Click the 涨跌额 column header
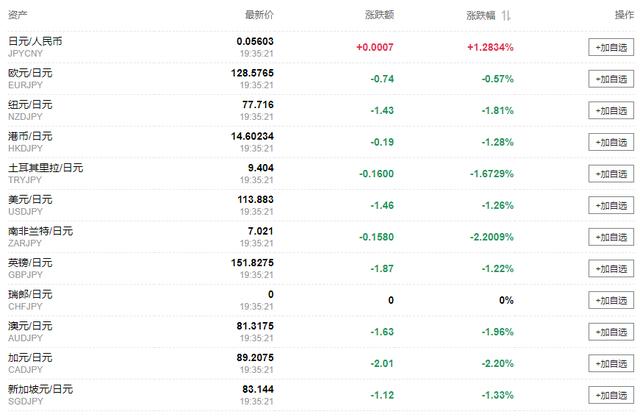This screenshot has height=417, width=640. coord(379,16)
